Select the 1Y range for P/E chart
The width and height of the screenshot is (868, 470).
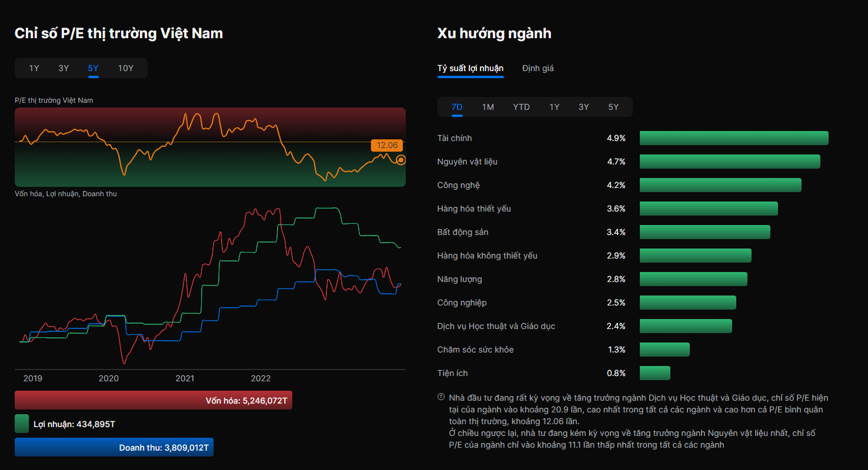click(x=34, y=68)
